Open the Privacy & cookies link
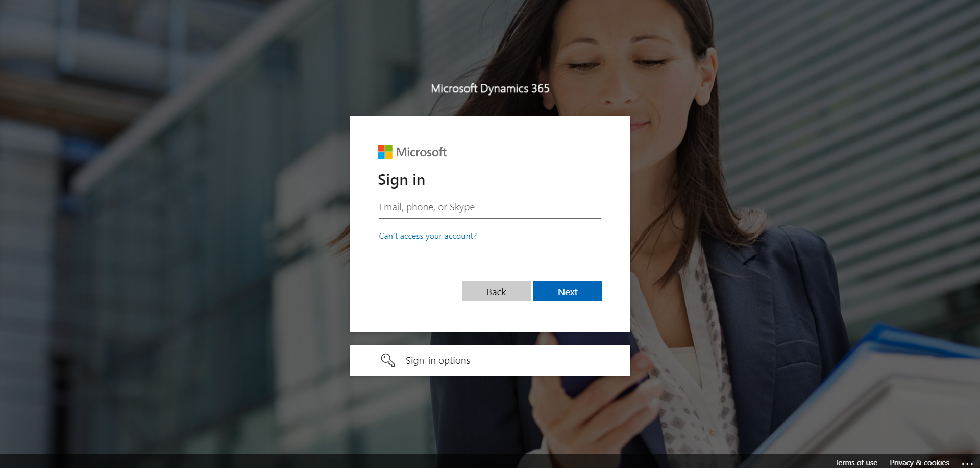Screen dimensions: 980x468 pyautogui.click(x=919, y=462)
